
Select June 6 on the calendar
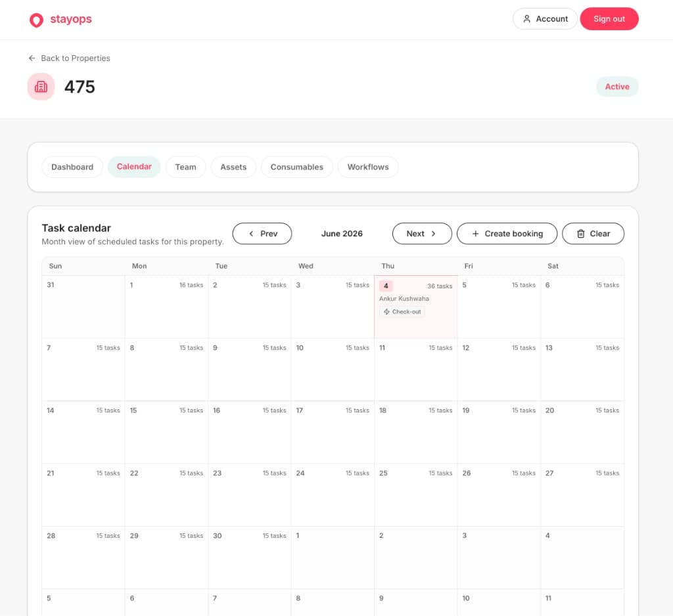click(x=582, y=307)
